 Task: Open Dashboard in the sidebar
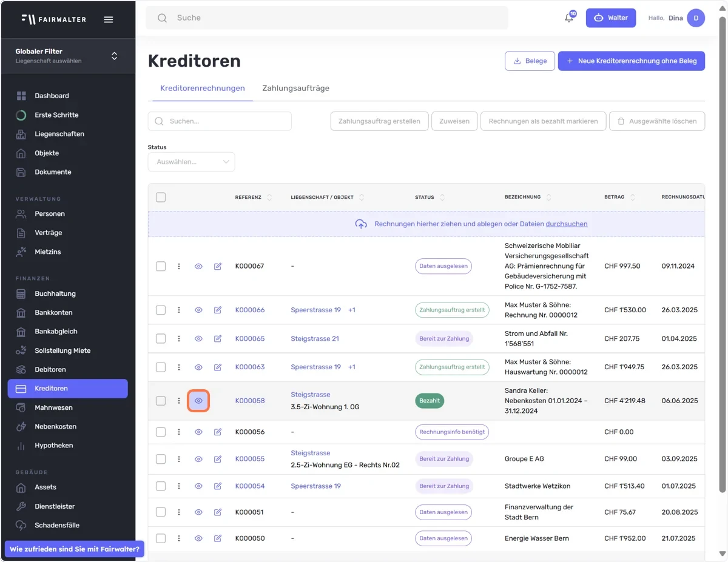(x=52, y=96)
